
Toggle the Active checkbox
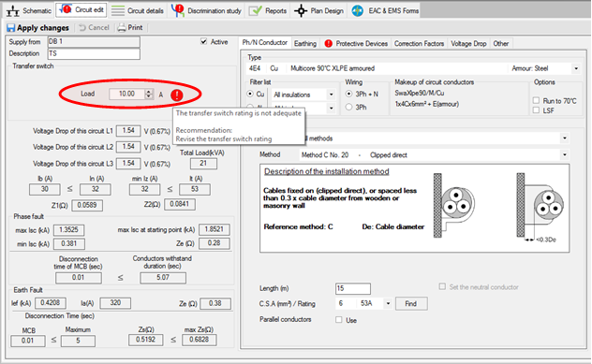[x=204, y=41]
